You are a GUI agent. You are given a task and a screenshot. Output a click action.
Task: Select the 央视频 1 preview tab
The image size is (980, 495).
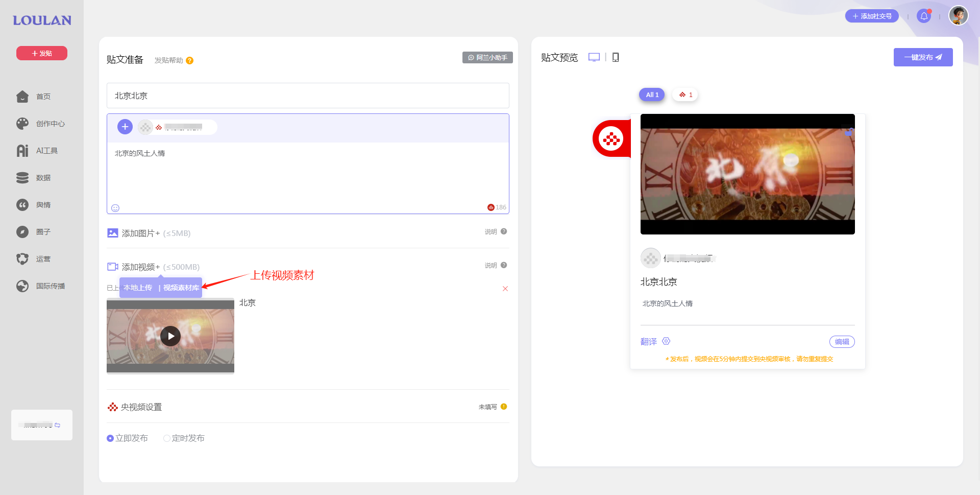pos(685,95)
